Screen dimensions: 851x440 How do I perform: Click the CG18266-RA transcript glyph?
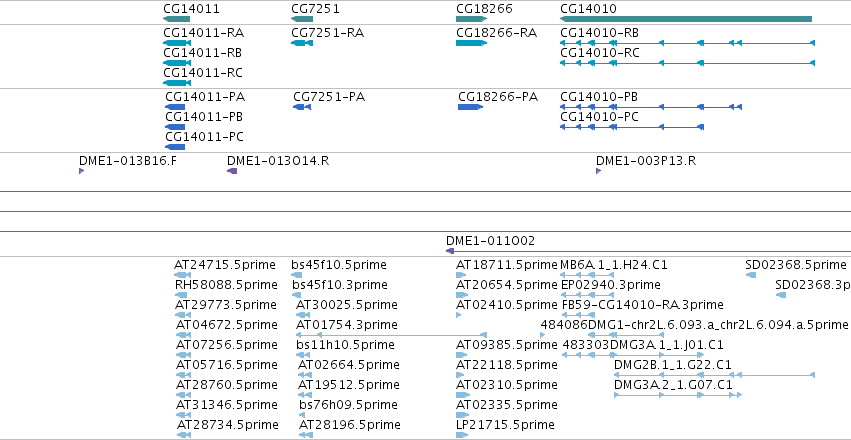pos(472,42)
